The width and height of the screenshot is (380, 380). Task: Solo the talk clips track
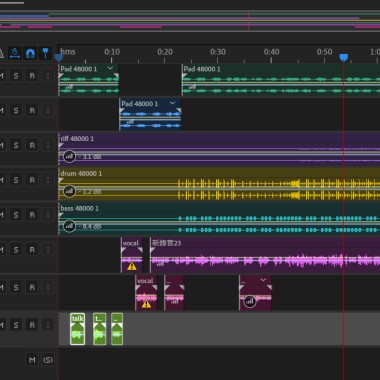[x=16, y=325]
